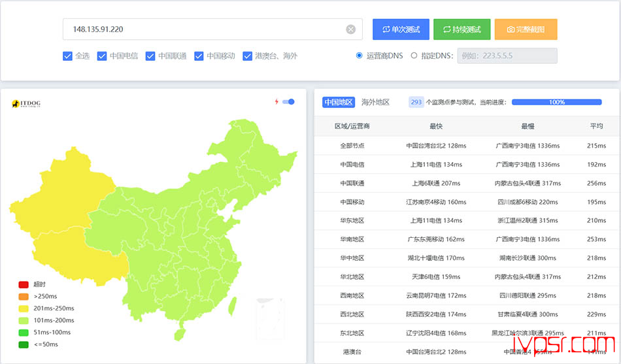The width and height of the screenshot is (621, 364).
Task: Click 完整截图 full screenshot button
Action: point(526,29)
